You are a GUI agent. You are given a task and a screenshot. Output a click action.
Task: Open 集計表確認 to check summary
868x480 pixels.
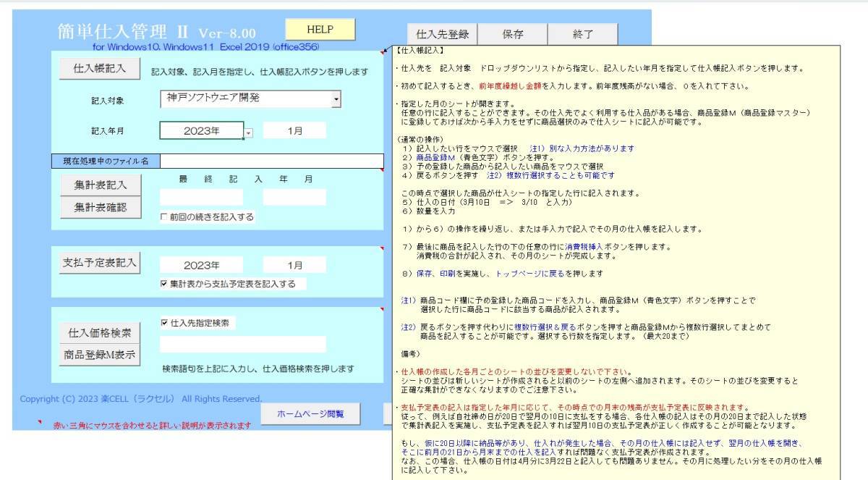point(100,207)
